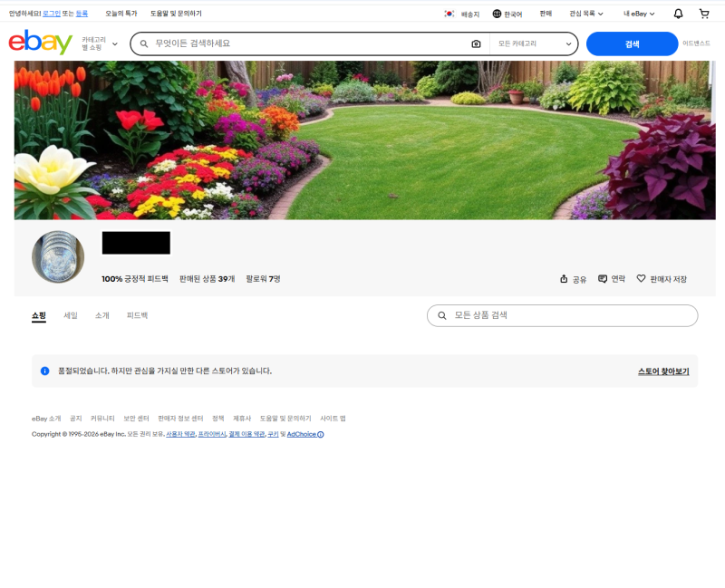Open 도움말 및 문의하기 in top bar
This screenshot has width=725, height=588.
coord(176,14)
